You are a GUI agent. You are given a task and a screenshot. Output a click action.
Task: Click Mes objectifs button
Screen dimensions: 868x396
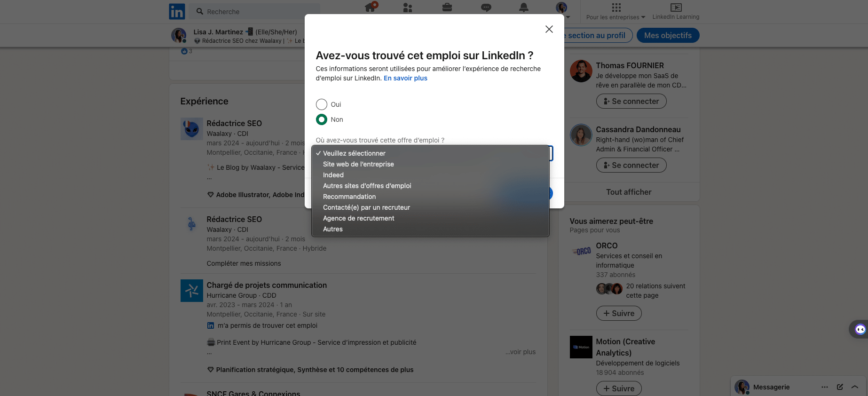tap(668, 35)
